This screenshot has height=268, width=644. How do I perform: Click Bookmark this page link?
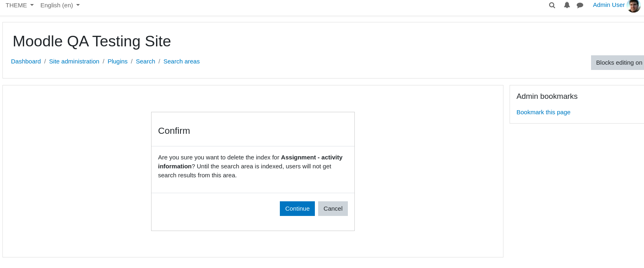coord(543,112)
